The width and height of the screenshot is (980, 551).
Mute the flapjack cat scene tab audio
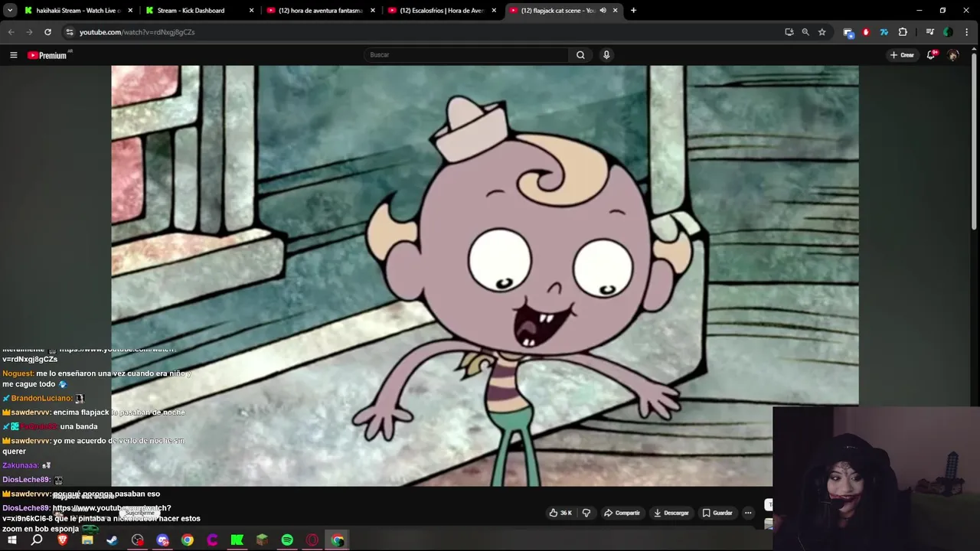pos(603,11)
